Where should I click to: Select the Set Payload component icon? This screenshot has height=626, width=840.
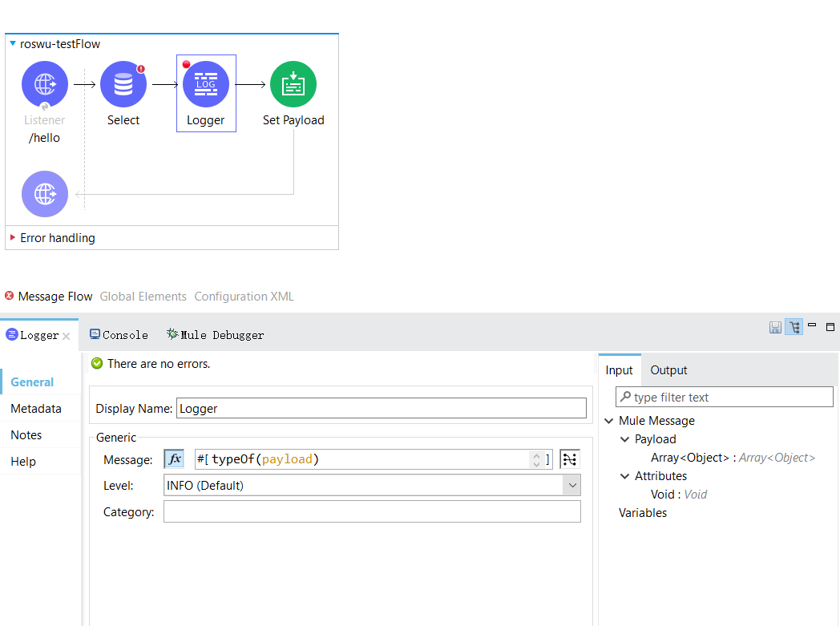tap(293, 84)
